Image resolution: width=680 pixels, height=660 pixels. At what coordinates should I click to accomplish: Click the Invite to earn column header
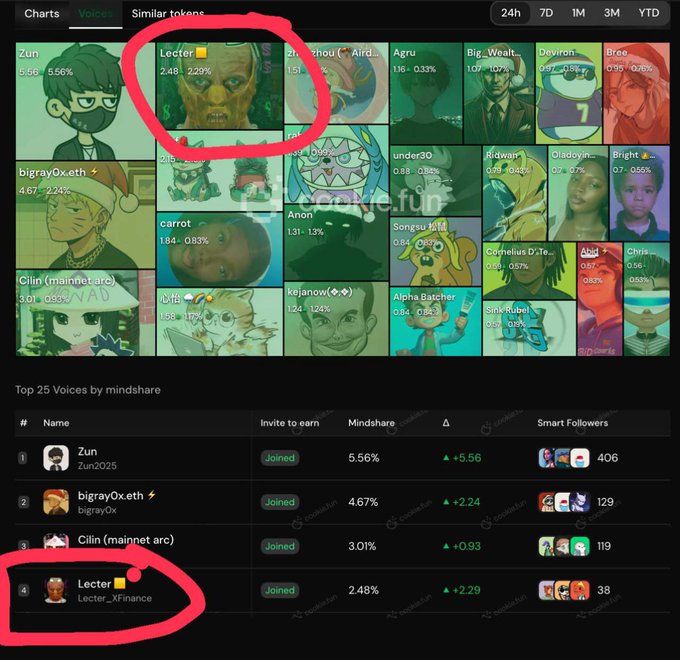click(x=290, y=422)
